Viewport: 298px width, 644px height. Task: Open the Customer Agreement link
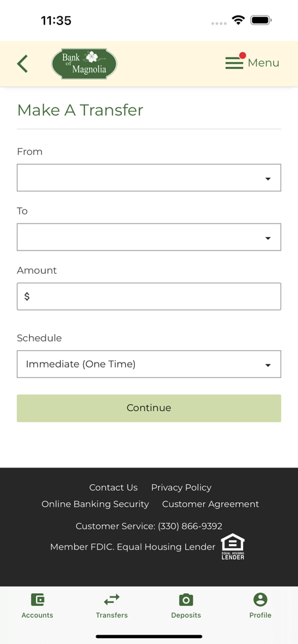(210, 504)
